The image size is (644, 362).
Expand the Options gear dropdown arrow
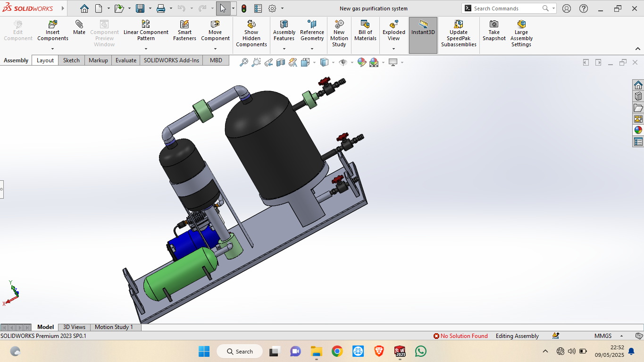point(282,8)
